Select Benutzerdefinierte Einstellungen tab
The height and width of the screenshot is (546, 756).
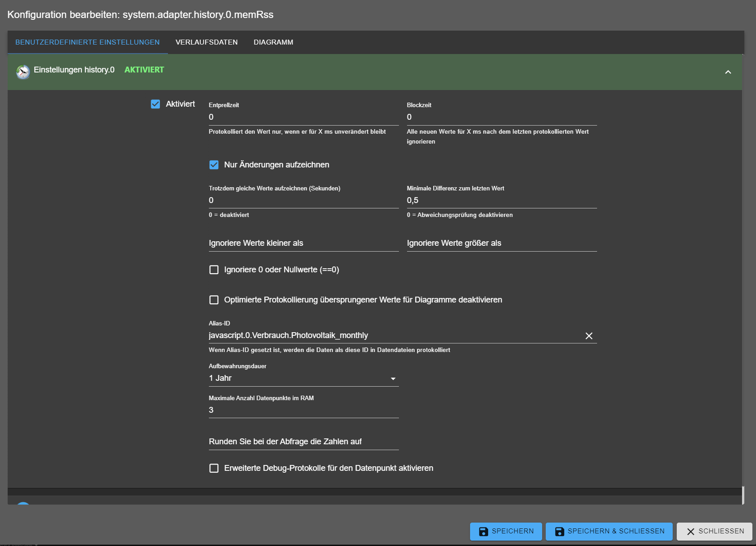click(x=87, y=42)
